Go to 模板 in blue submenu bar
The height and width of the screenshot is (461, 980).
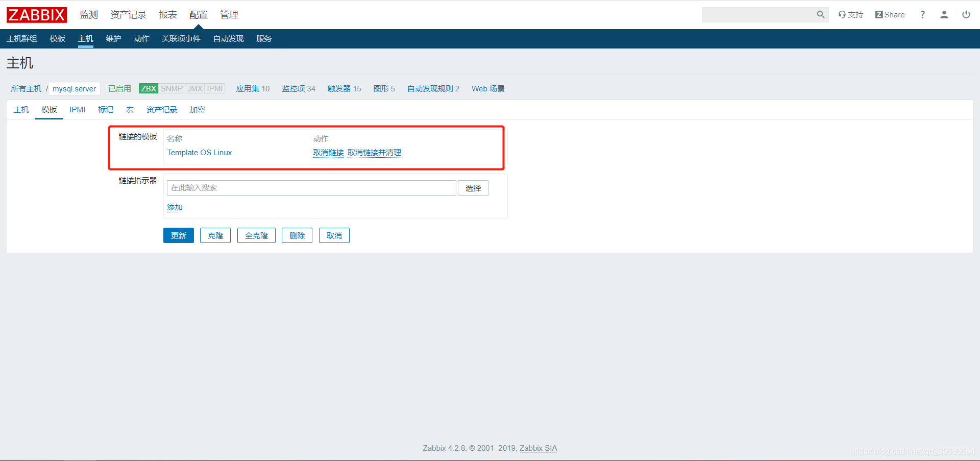click(58, 39)
